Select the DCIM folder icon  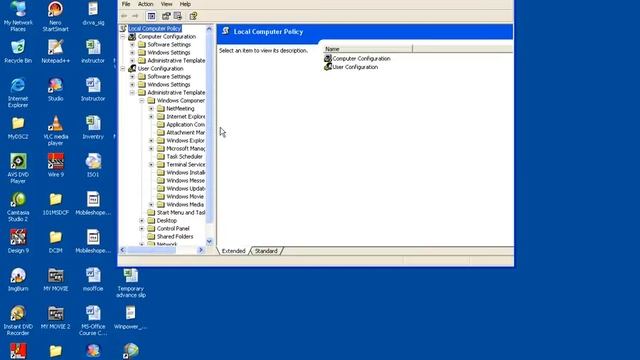pyautogui.click(x=56, y=242)
